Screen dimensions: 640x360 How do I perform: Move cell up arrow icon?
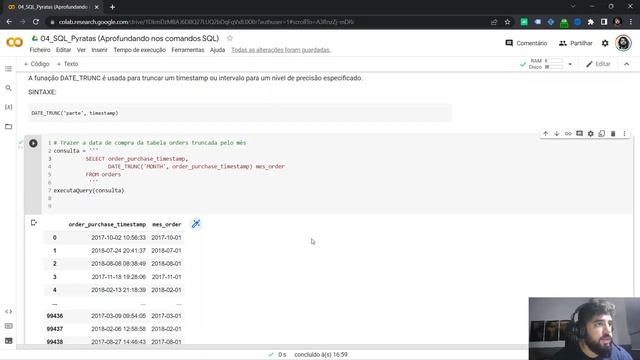[545, 133]
